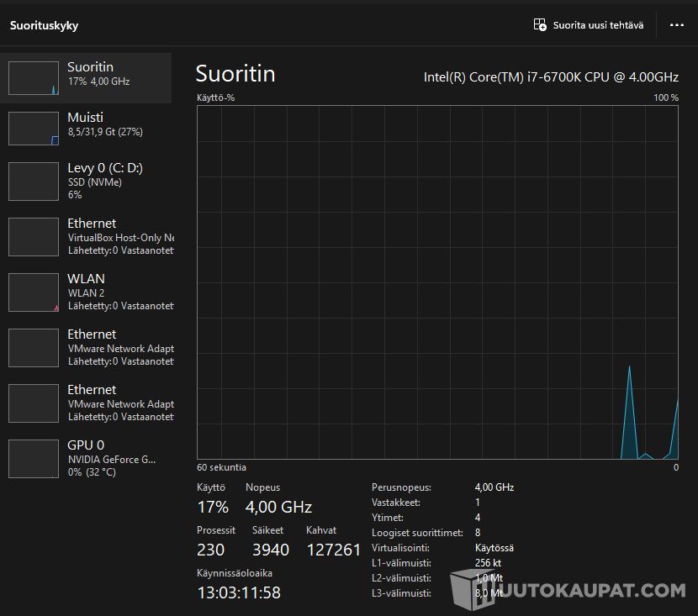
Task: Click the WLAN mini graph thumbnail
Action: [34, 292]
